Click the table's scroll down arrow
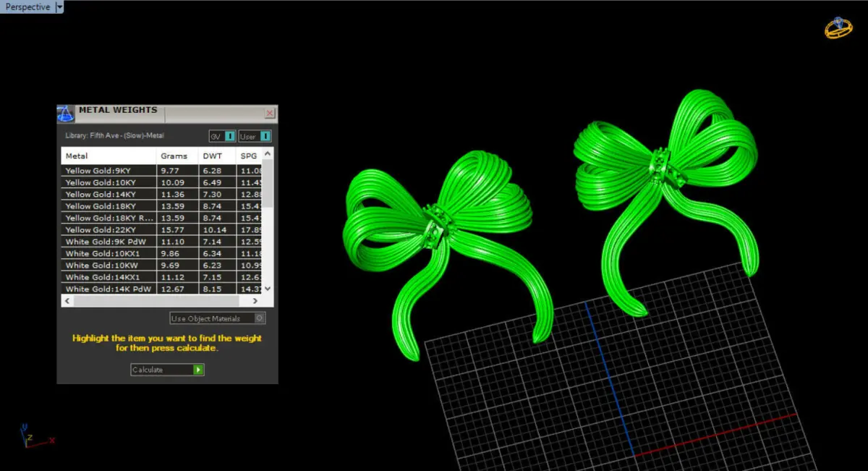 [x=268, y=289]
